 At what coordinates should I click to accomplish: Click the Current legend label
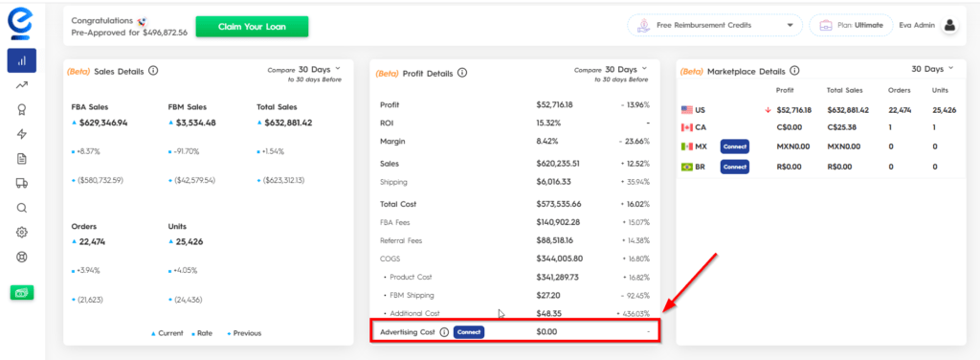pyautogui.click(x=170, y=333)
